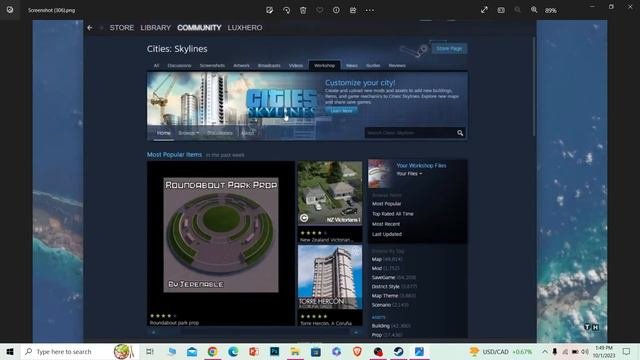Mark the photo as favorite with the heart icon
Screen dimensions: 640x360
coord(320,10)
